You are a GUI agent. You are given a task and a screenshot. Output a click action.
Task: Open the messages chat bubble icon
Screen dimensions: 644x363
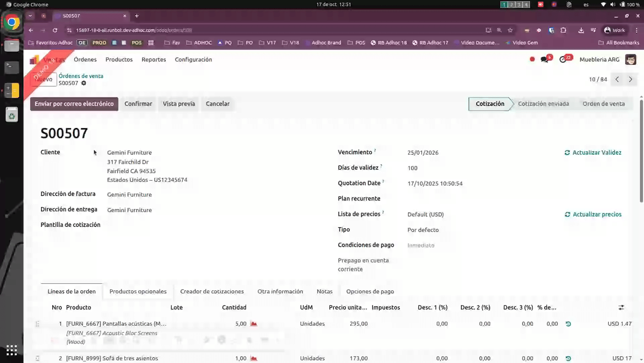pyautogui.click(x=545, y=59)
